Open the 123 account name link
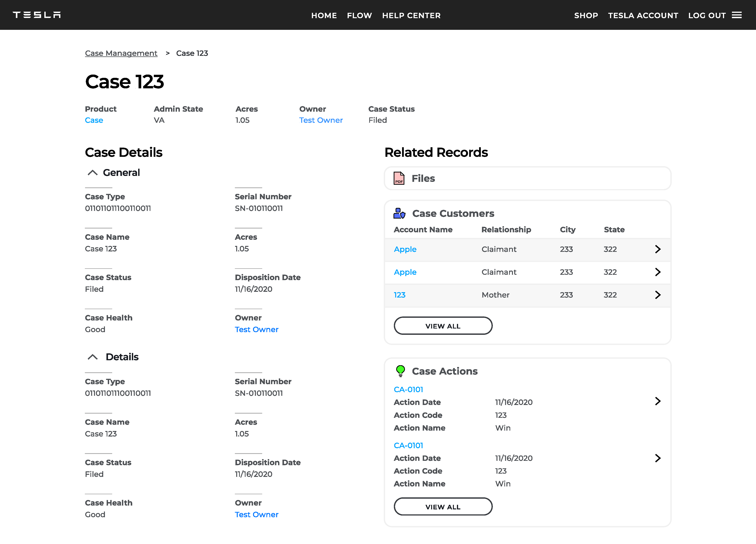 399,295
